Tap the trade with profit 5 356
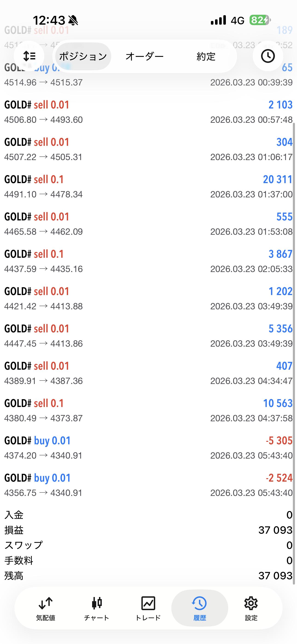The width and height of the screenshot is (297, 644). tap(148, 336)
